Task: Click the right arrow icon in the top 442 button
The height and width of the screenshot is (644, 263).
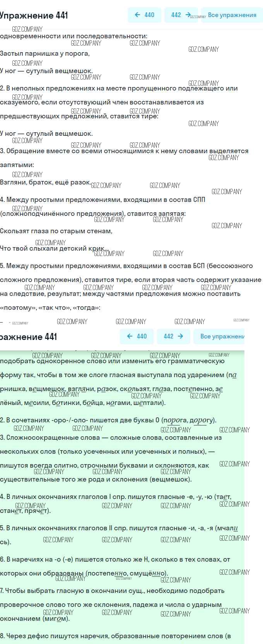Action: coord(188,15)
